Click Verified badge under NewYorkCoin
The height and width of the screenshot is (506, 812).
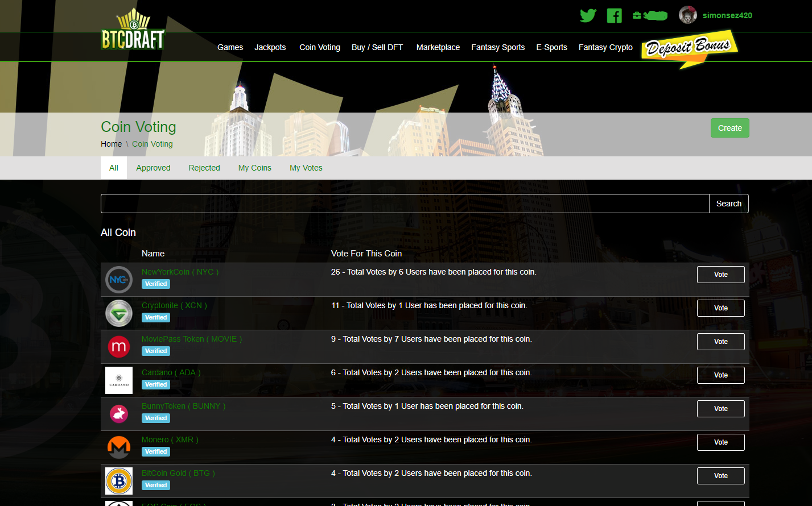[x=156, y=284]
